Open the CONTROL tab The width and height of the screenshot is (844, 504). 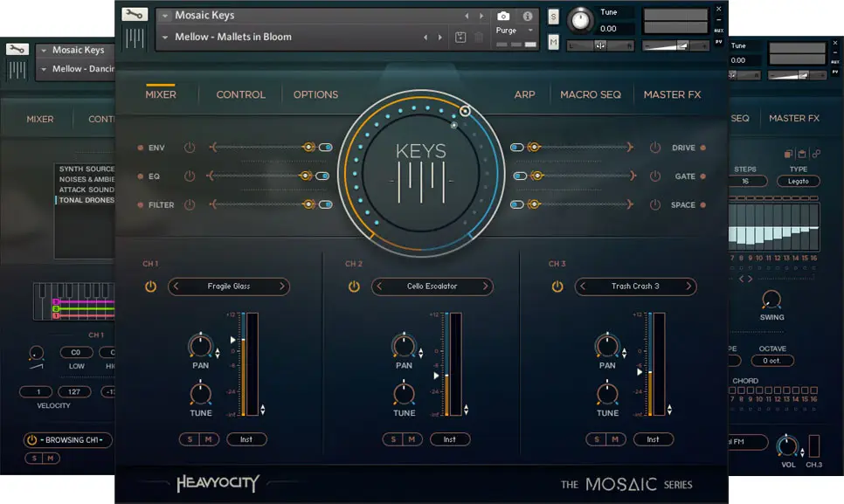[240, 94]
